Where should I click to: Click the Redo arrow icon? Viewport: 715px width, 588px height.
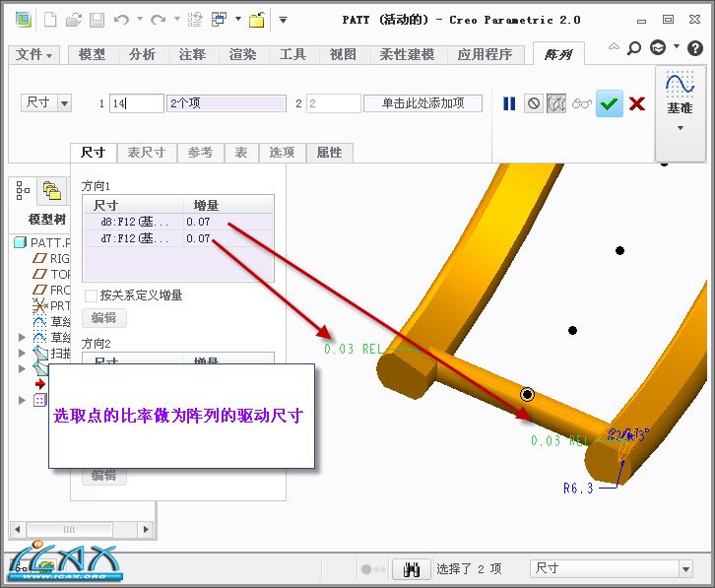pyautogui.click(x=158, y=20)
